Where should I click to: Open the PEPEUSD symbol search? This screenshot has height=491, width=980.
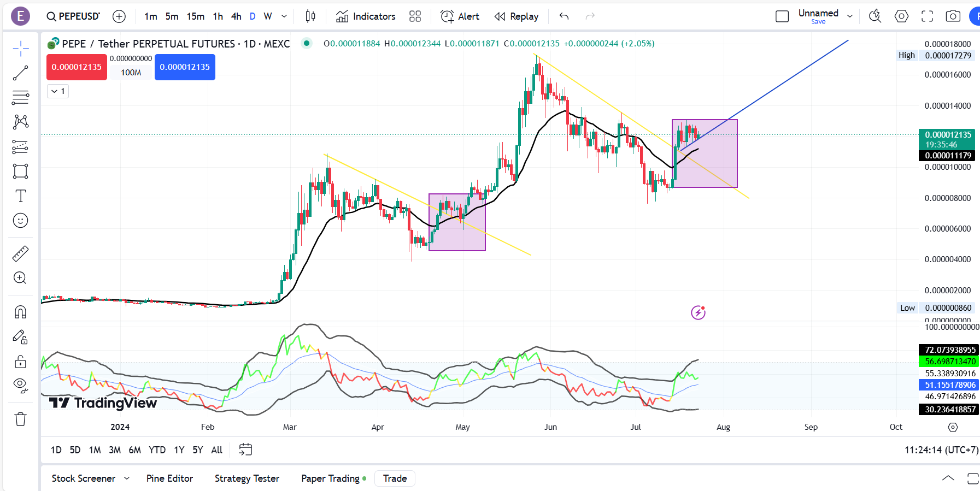(73, 16)
